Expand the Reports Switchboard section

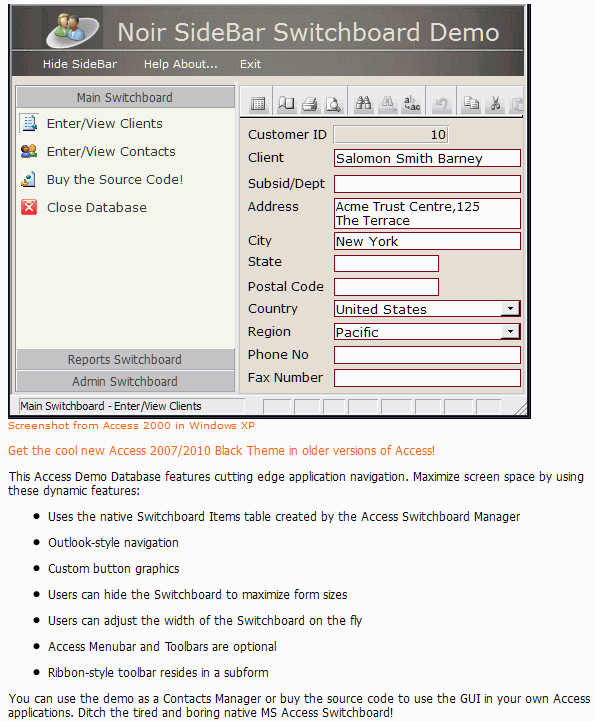(x=125, y=359)
